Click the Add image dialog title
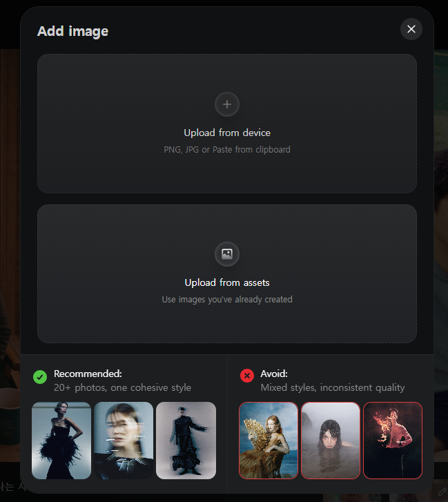This screenshot has width=448, height=502. (72, 31)
